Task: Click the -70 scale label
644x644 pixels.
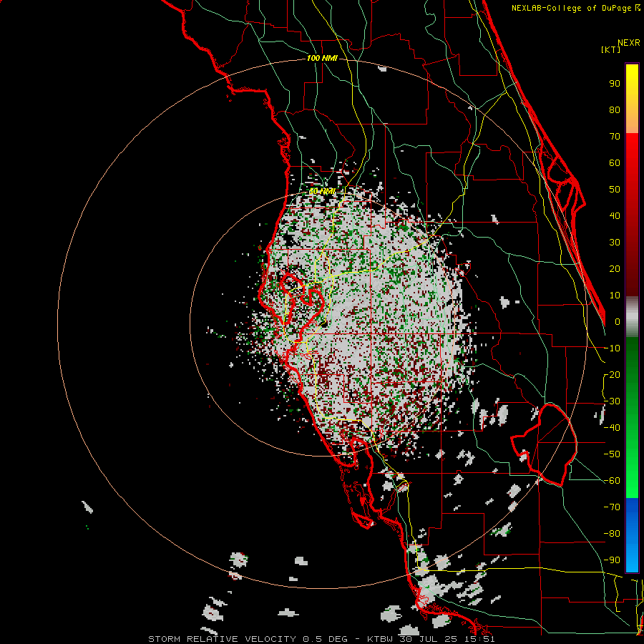Action: pos(612,507)
